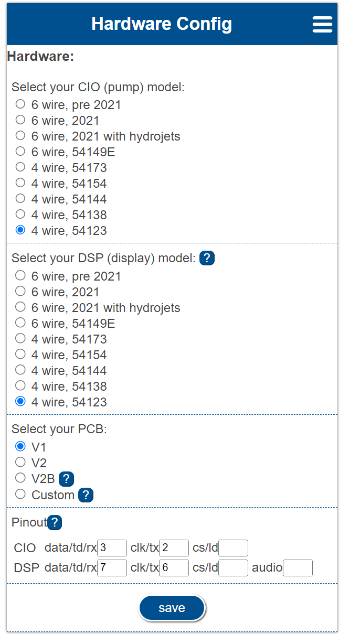This screenshot has height=644, width=360.
Task: Click the DSP clk/tx input field
Action: [173, 567]
